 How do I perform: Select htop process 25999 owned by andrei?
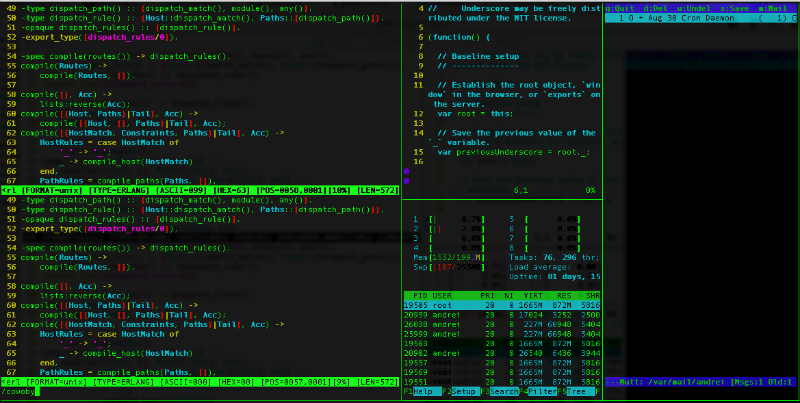coord(502,334)
